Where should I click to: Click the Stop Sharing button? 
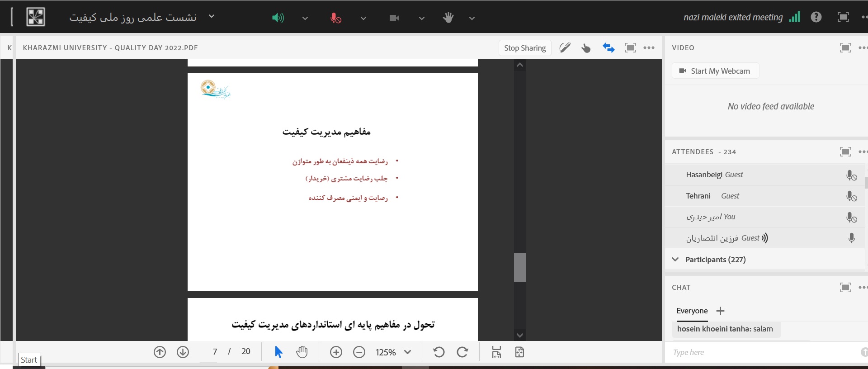[x=524, y=47]
